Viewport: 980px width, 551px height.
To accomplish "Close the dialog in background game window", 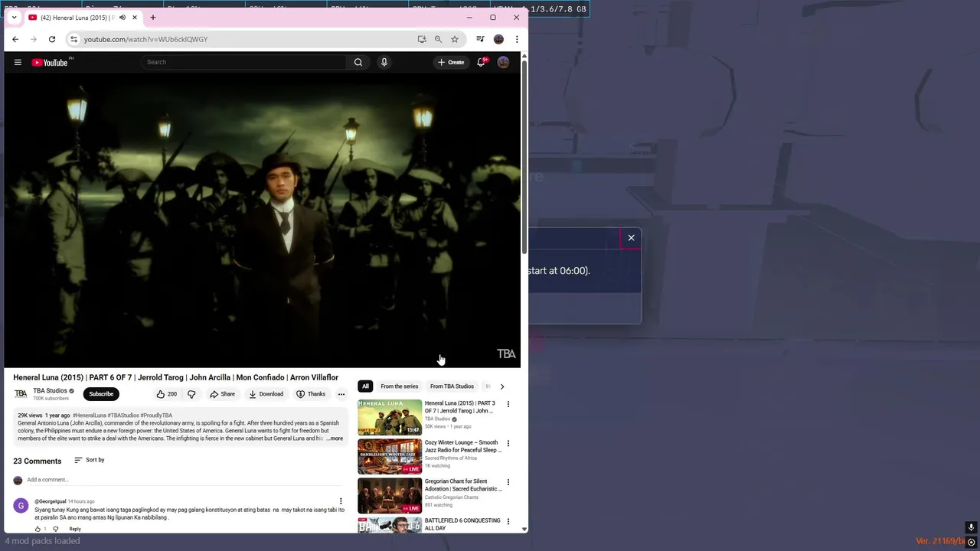I will (632, 238).
